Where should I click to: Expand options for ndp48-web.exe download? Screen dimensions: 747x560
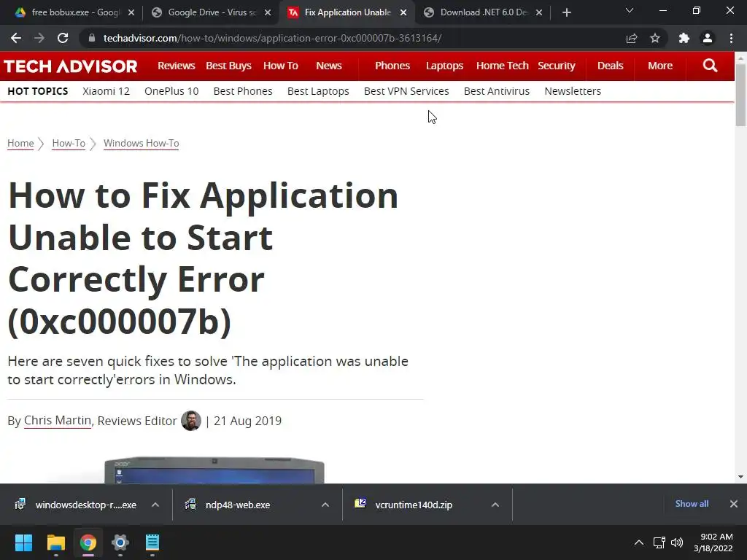click(325, 505)
